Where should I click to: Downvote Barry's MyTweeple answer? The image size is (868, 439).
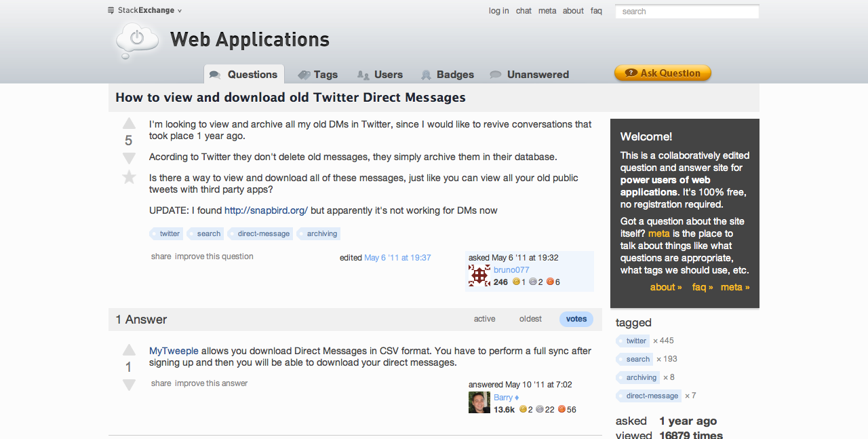(129, 385)
